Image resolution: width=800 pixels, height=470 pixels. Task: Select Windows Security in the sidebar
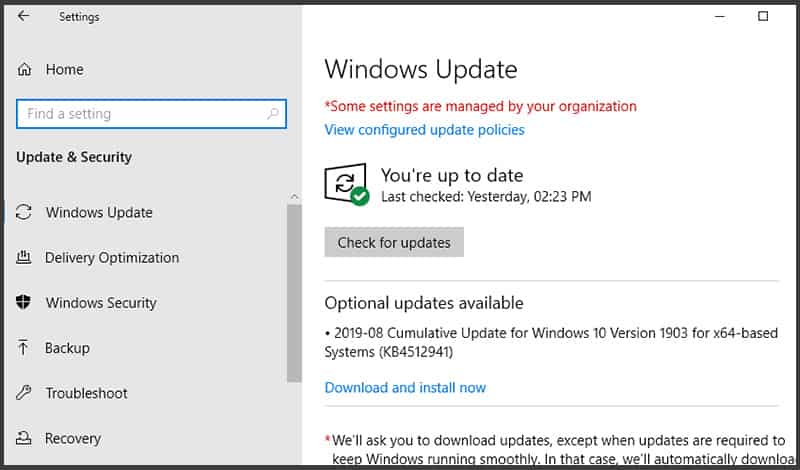pos(101,303)
